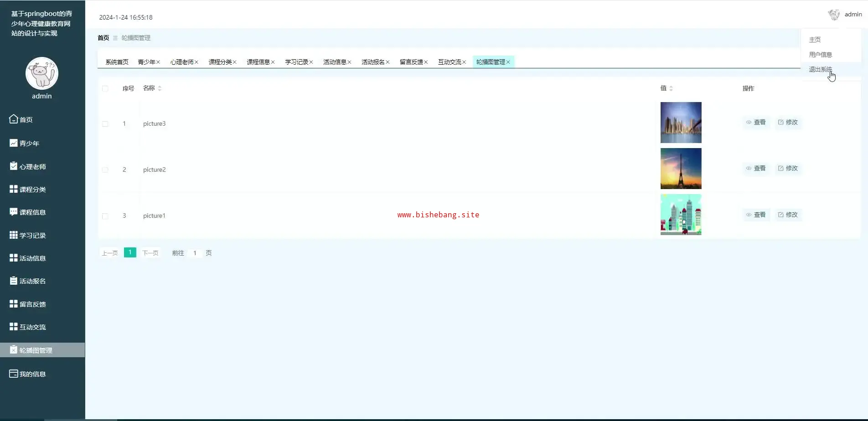The image size is (868, 421).
Task: Check the checkbox for picture2 row
Action: pyautogui.click(x=105, y=169)
